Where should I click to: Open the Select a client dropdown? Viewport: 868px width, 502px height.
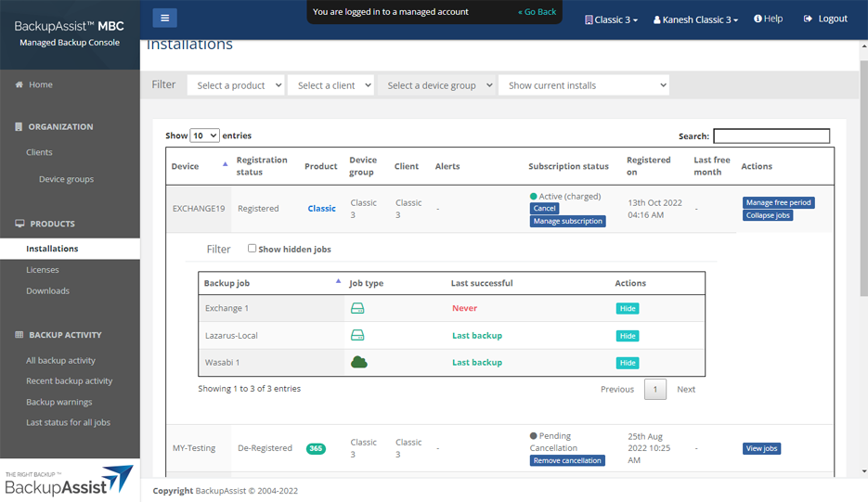[x=331, y=85]
